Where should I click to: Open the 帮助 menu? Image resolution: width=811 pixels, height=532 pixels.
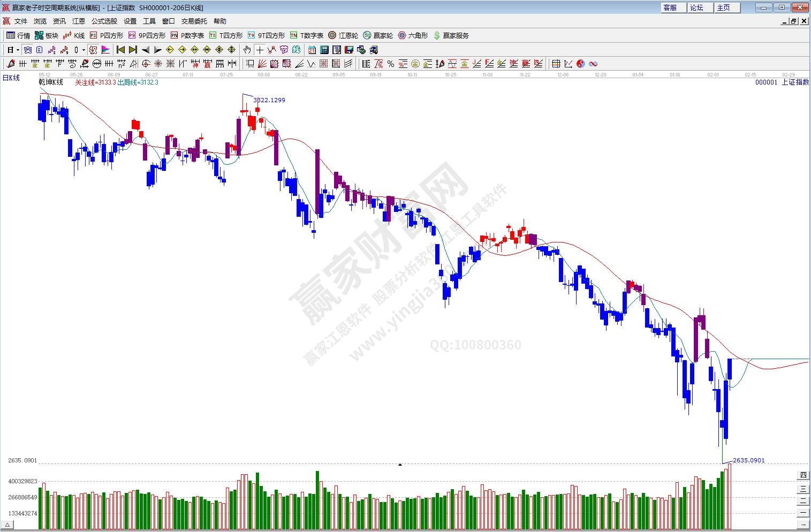pos(220,21)
